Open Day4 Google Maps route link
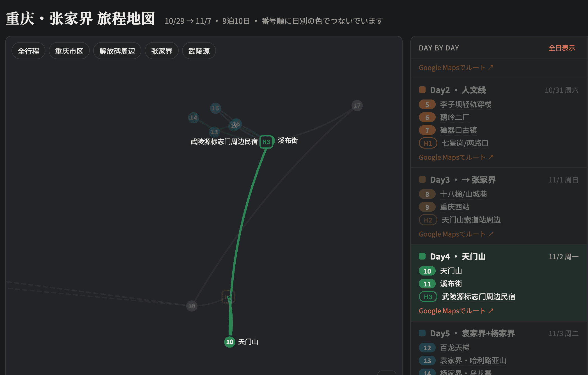The image size is (588, 375). (456, 311)
